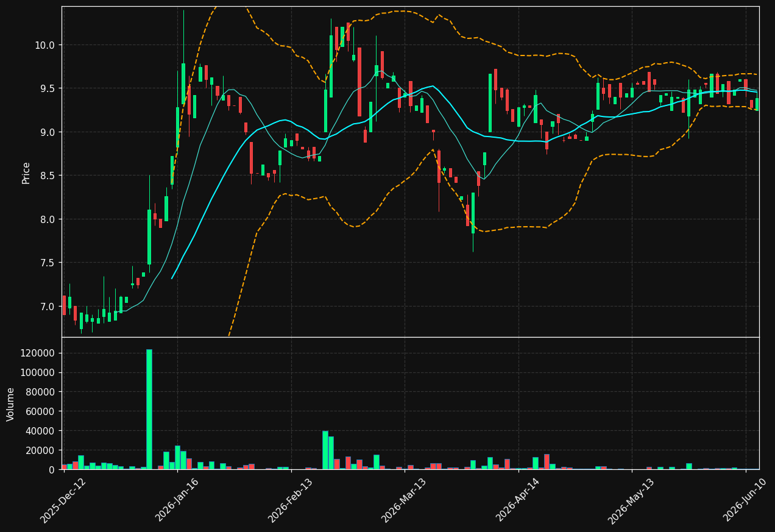Click the 2026-Feb-13 date label
Screen dimensions: 775x532
(291, 500)
